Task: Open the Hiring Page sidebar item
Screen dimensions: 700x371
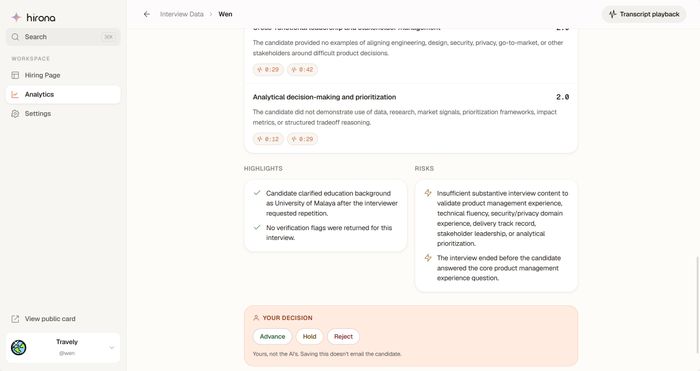Action: 63,75
